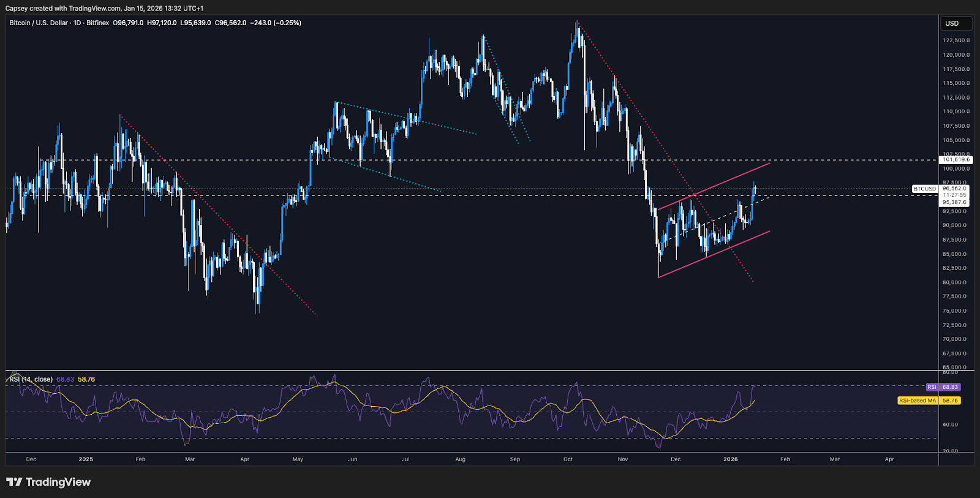Click the 2025 year label on the time axis
The width and height of the screenshot is (980, 498).
pyautogui.click(x=86, y=459)
